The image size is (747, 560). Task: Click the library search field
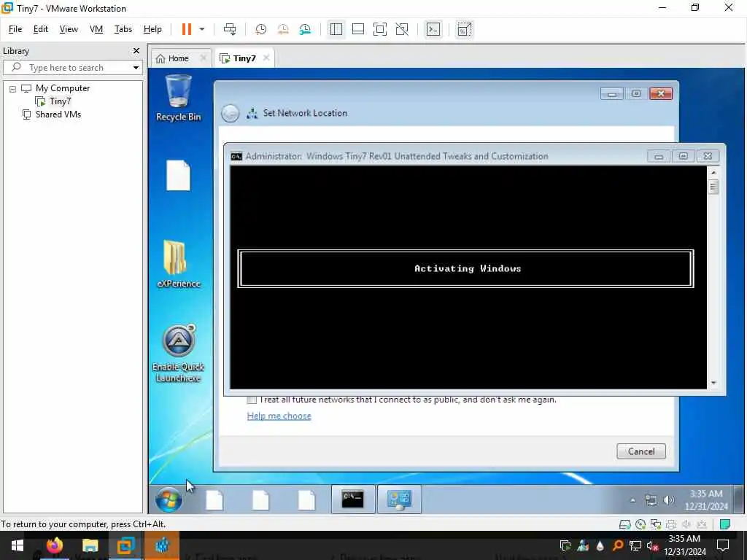click(71, 68)
